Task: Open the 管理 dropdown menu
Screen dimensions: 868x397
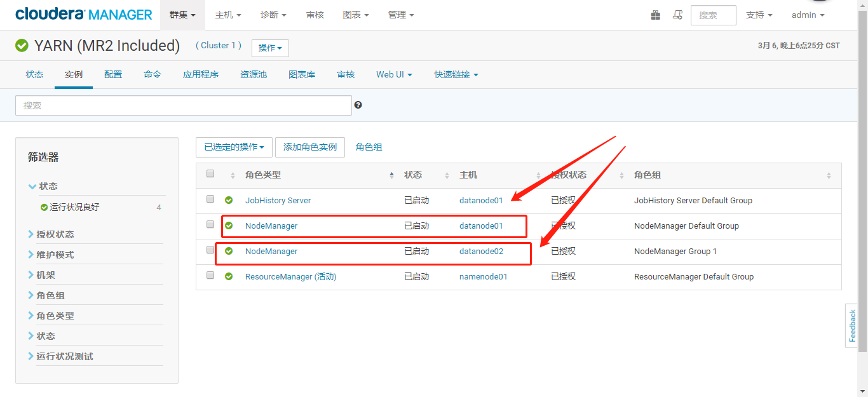Action: [x=401, y=15]
